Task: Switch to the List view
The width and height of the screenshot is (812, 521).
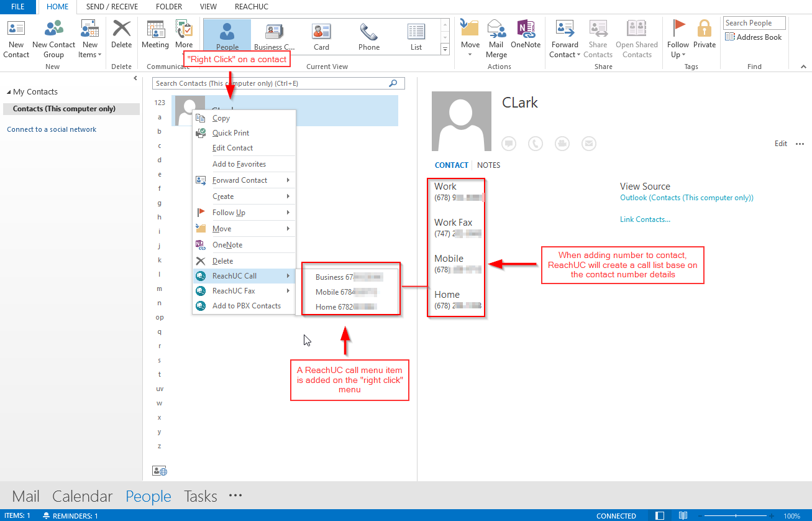Action: 416,36
